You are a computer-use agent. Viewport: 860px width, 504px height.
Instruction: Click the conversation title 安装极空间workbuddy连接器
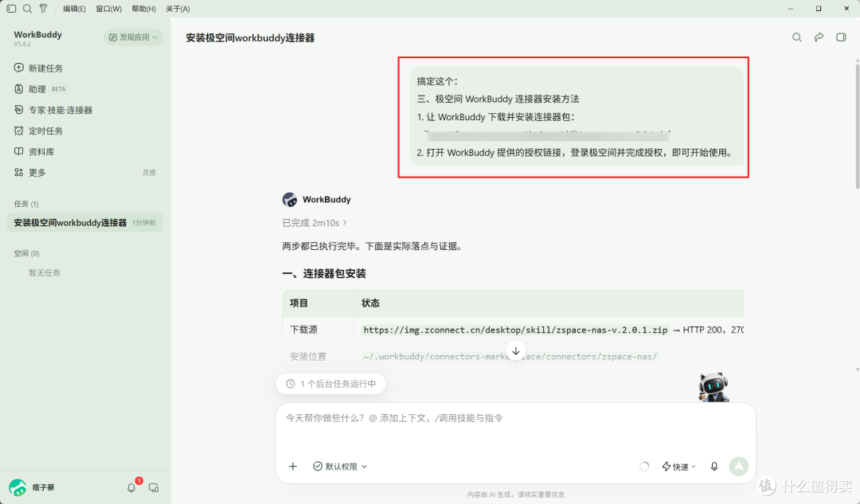(250, 38)
